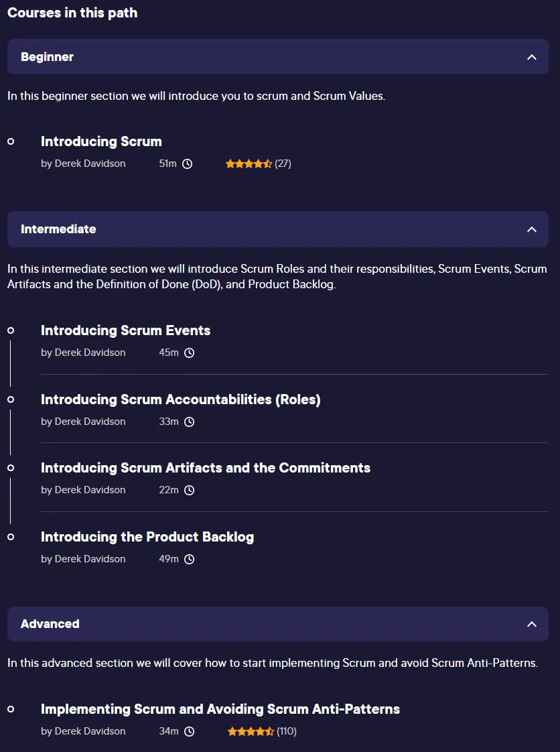Screen dimensions: 560x752
Task: Open the Introducing Scrum course
Action: pos(101,141)
